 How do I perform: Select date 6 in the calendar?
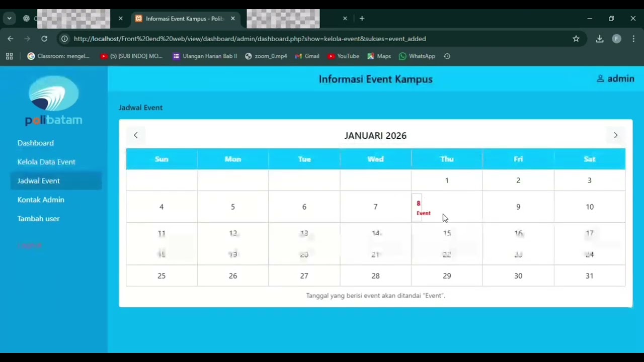click(x=304, y=207)
